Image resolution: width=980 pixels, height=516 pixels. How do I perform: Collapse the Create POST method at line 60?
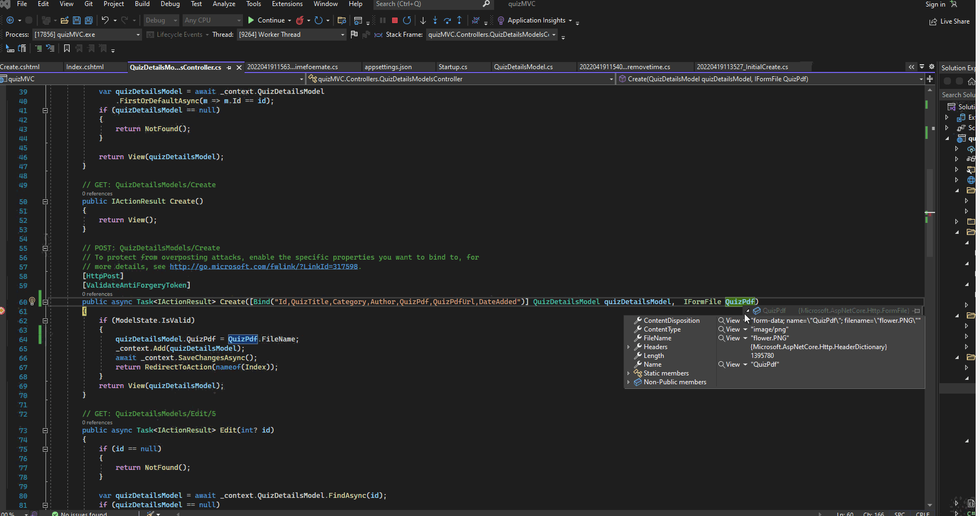(45, 302)
